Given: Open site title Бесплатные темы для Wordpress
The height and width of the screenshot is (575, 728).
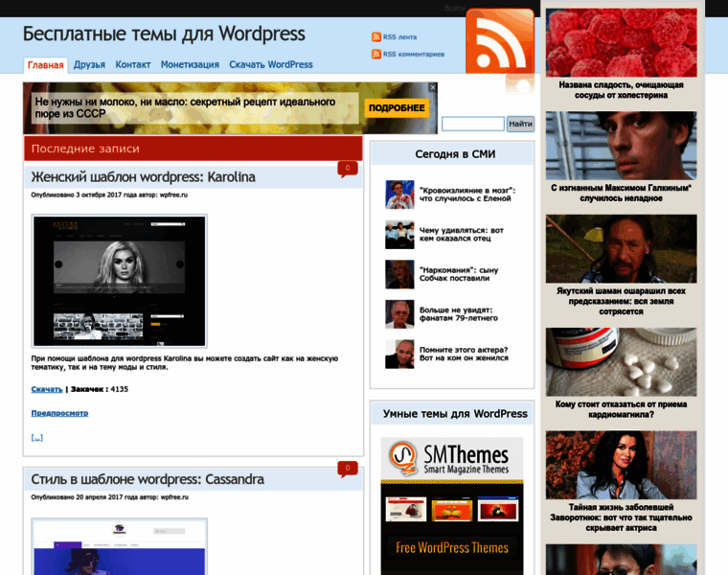Looking at the screenshot, I should [164, 34].
